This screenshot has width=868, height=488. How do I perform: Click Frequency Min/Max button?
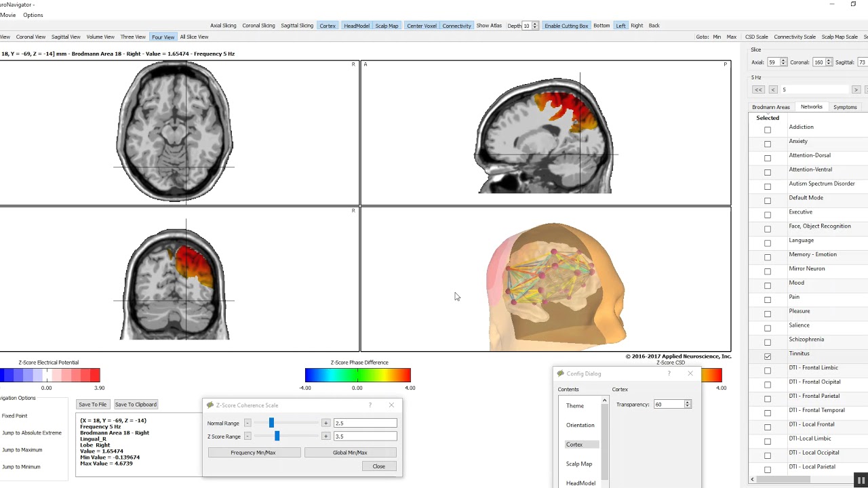pos(254,453)
